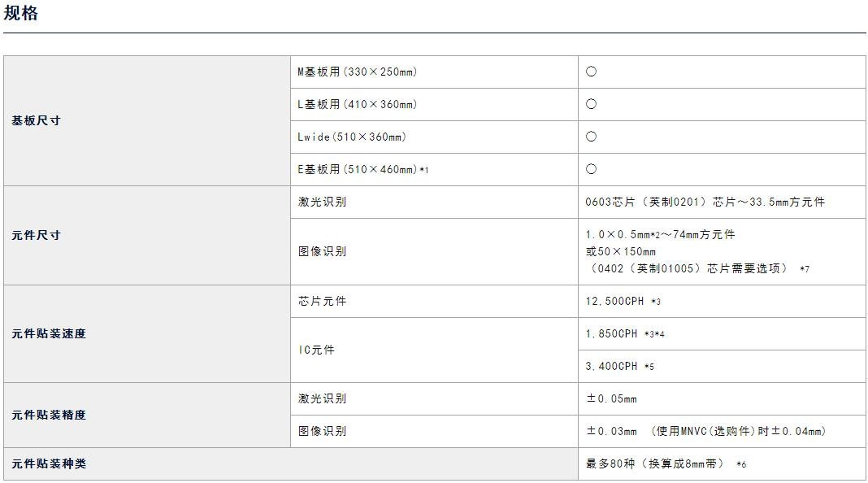Click the 3,400CPH value
Image resolution: width=868 pixels, height=483 pixels.
611,366
